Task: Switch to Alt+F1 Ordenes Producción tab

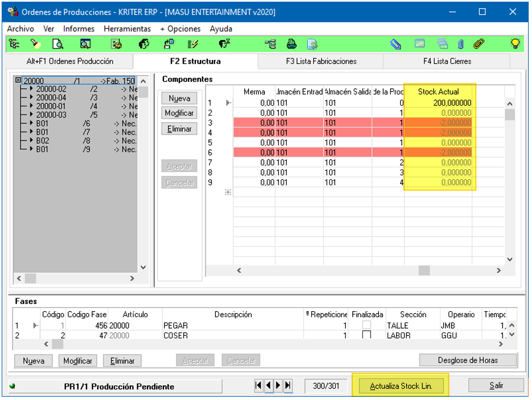Action: [x=70, y=61]
